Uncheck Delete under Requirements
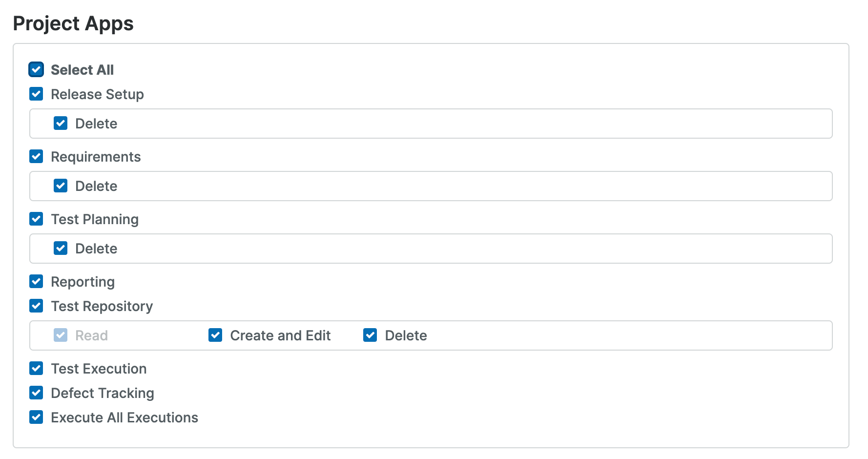868x459 pixels. (x=60, y=186)
